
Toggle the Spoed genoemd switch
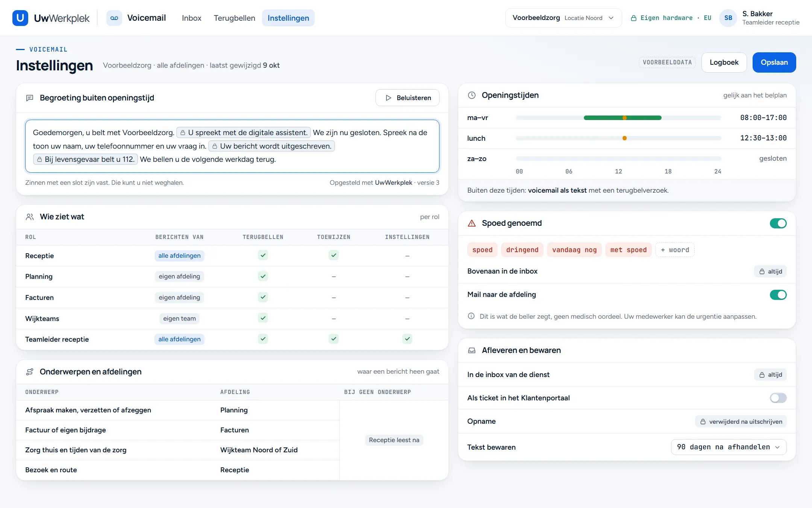coord(778,223)
